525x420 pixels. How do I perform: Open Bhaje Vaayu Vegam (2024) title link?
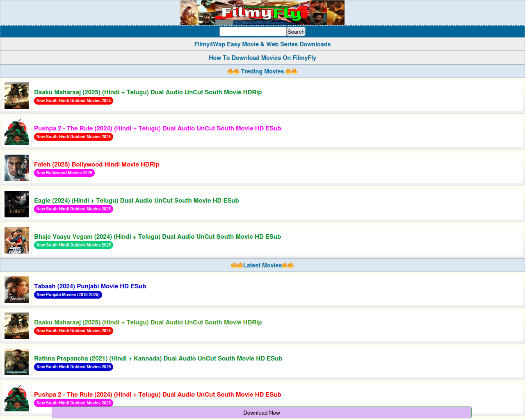157,237
